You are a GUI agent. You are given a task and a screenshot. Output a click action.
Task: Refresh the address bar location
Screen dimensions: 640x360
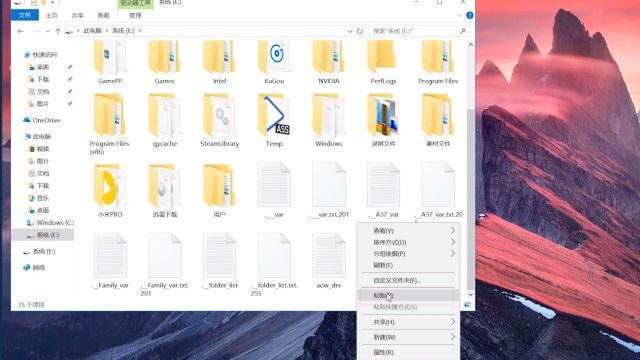[360, 31]
